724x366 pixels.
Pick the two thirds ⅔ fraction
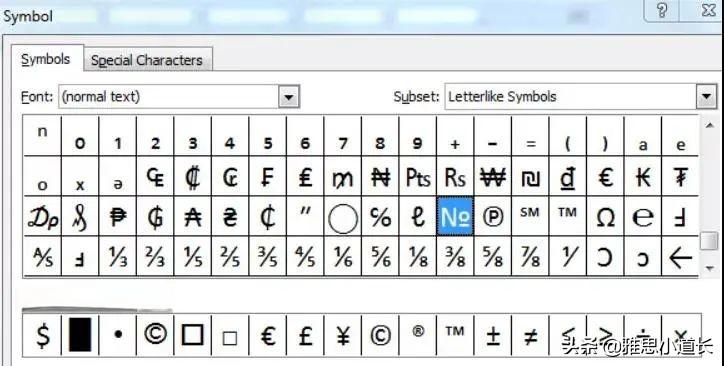[x=155, y=257]
